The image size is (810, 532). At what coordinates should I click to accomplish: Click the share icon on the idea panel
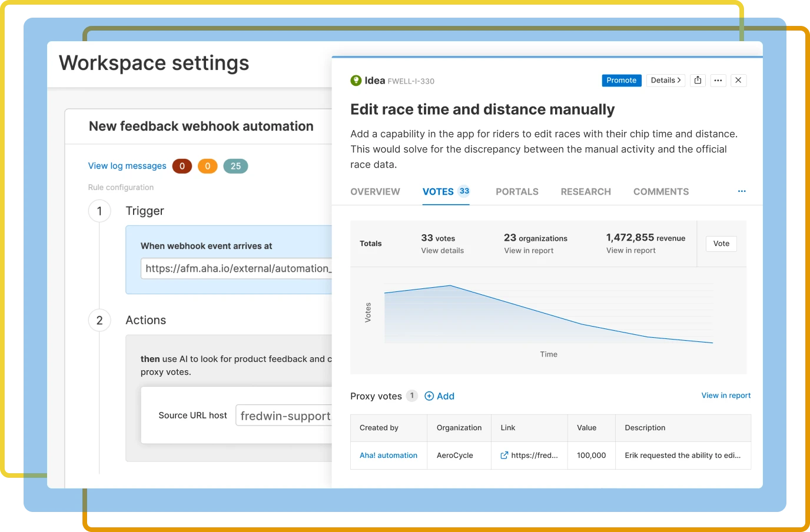(x=698, y=80)
